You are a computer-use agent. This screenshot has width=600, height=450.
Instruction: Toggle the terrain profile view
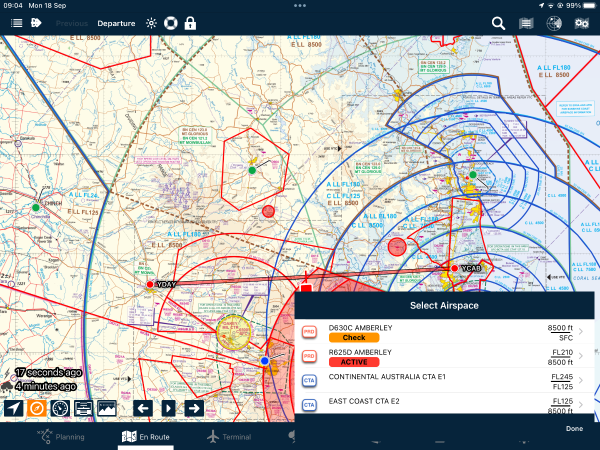coord(106,408)
